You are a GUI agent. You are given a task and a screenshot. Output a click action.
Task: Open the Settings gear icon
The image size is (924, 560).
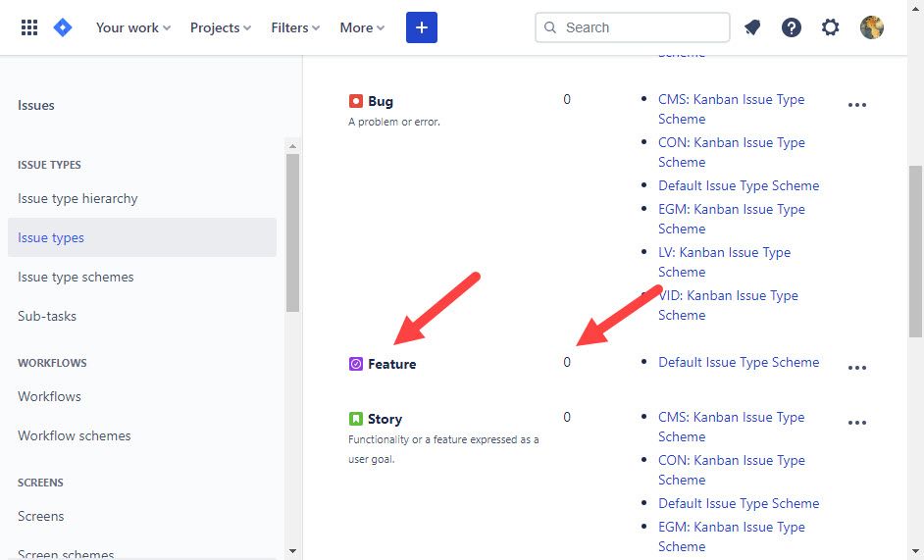831,27
